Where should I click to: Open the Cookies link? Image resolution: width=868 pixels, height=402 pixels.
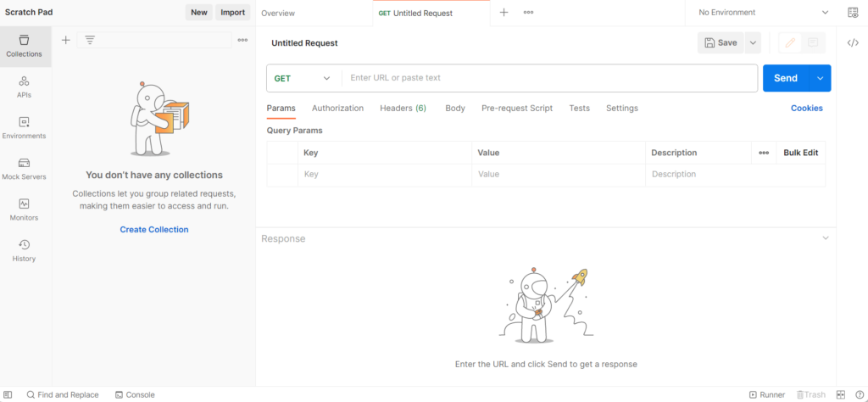(807, 109)
